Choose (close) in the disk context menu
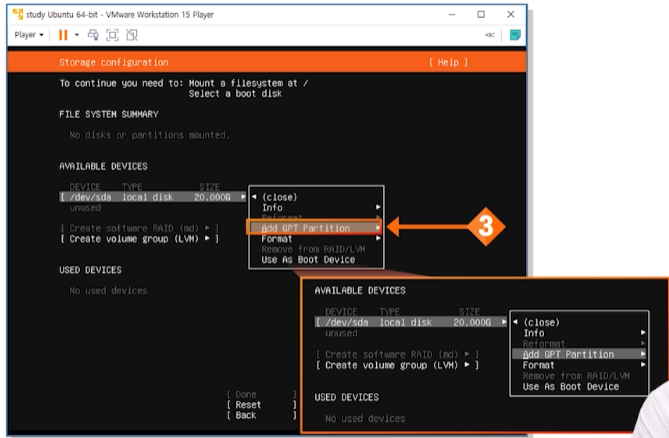The width and height of the screenshot is (669, 438). pos(279,197)
